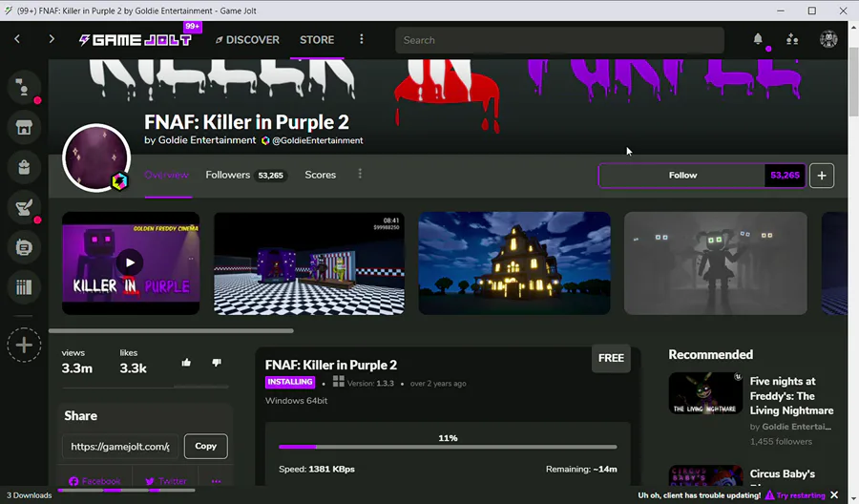Image resolution: width=859 pixels, height=504 pixels.
Task: Open the game library icon in the sidebar
Action: (24, 287)
